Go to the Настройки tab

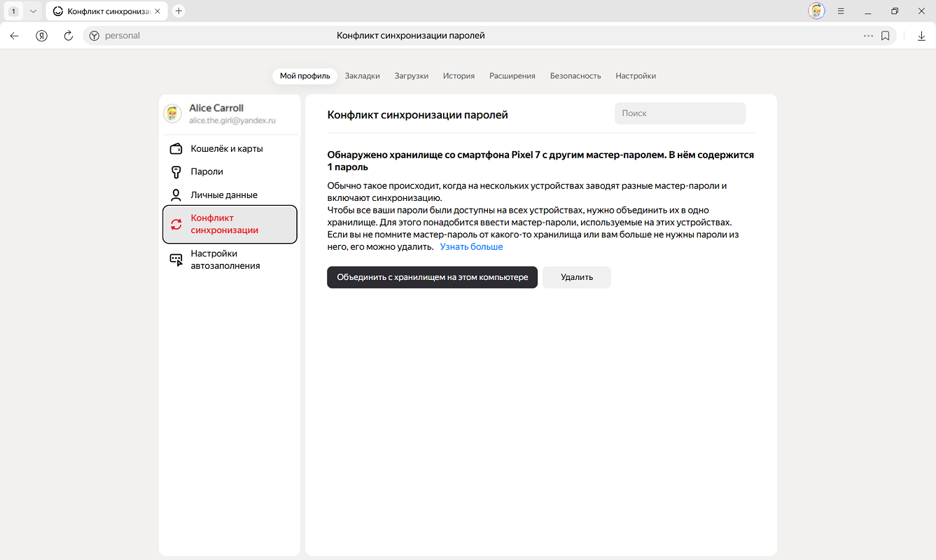(636, 76)
